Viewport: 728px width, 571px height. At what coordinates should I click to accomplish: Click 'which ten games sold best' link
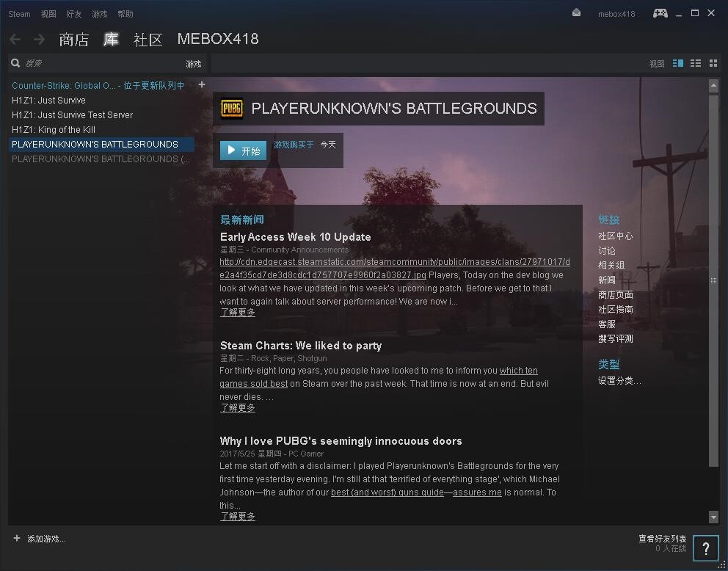coord(379,377)
